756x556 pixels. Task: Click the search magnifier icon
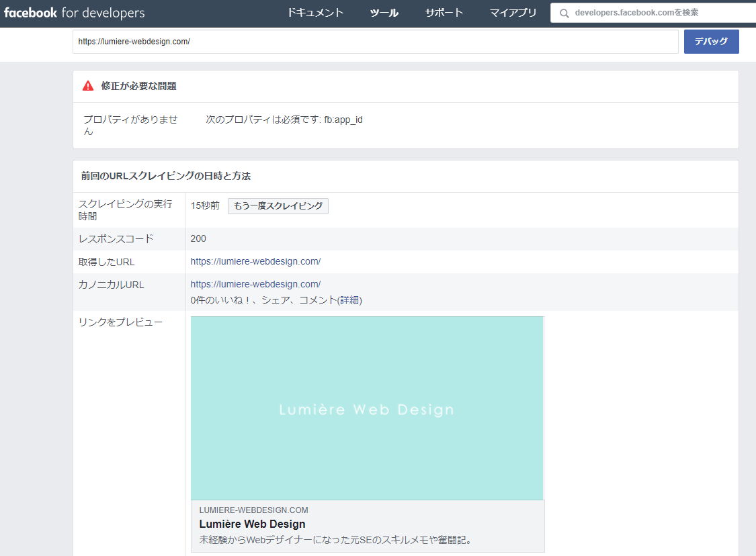tap(564, 13)
